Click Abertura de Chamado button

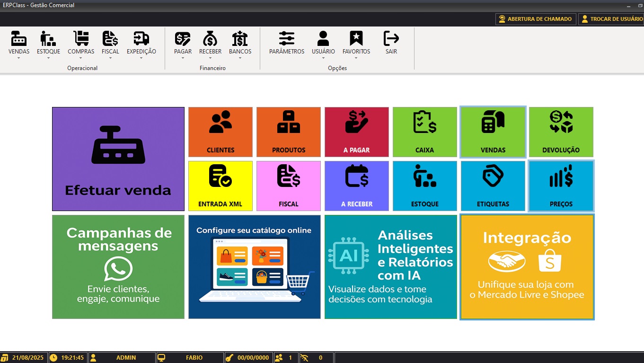click(x=536, y=19)
